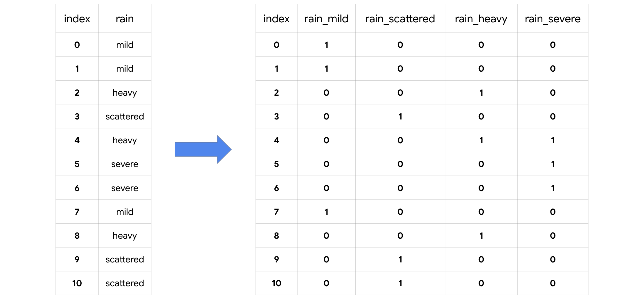
Task: Select the rain_heavy value in row 8
Action: coord(481,236)
